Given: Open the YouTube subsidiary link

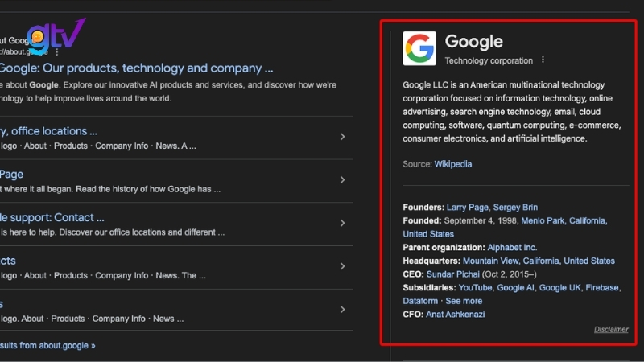Looking at the screenshot, I should tap(475, 288).
